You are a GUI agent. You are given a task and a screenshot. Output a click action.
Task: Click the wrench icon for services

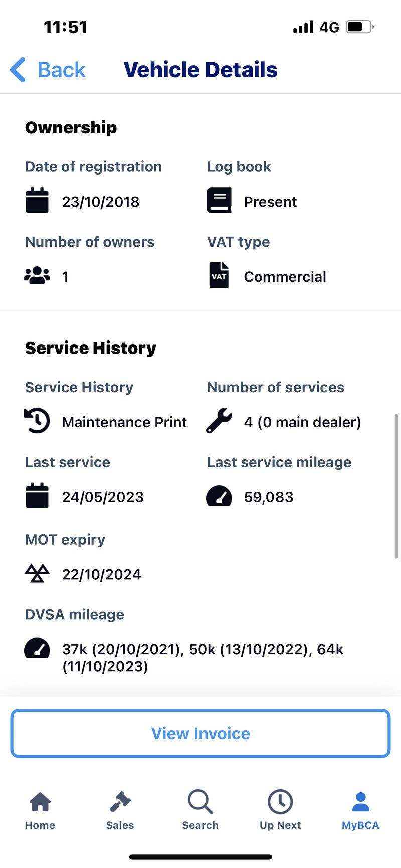(219, 421)
